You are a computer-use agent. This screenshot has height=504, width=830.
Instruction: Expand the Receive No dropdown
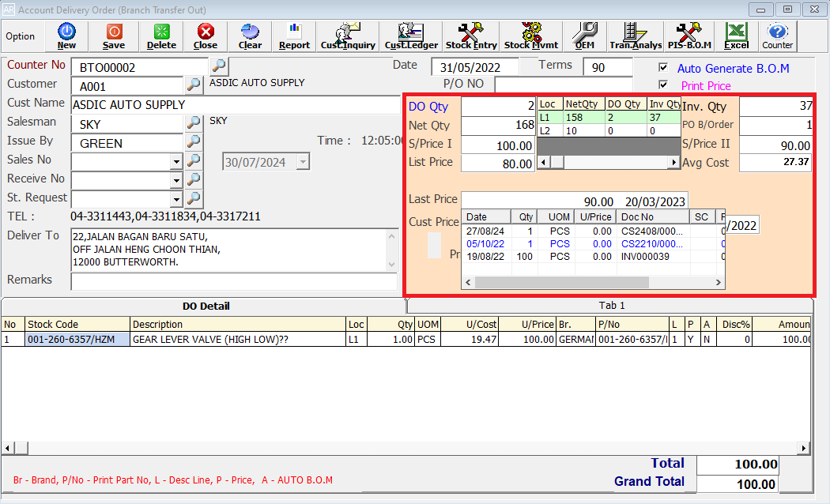click(x=176, y=181)
